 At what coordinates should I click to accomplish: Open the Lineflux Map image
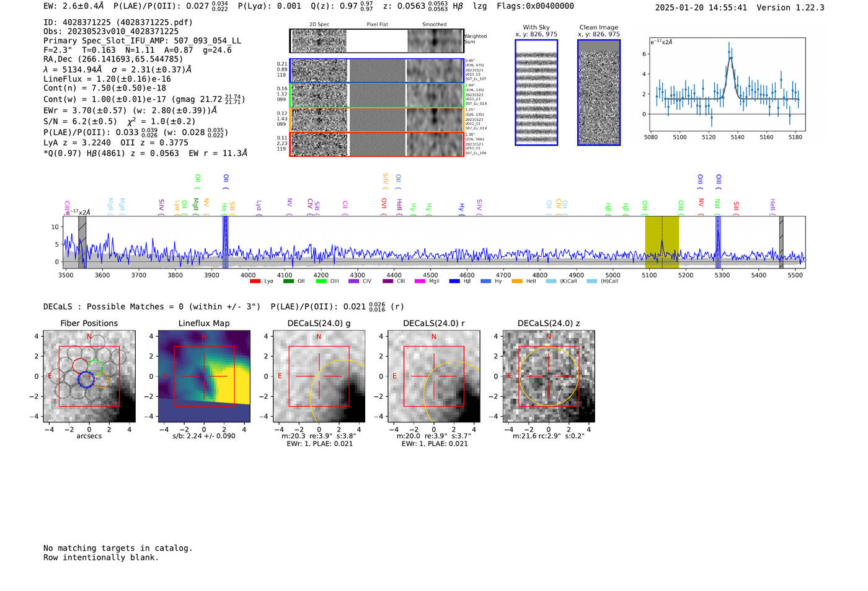click(x=204, y=376)
